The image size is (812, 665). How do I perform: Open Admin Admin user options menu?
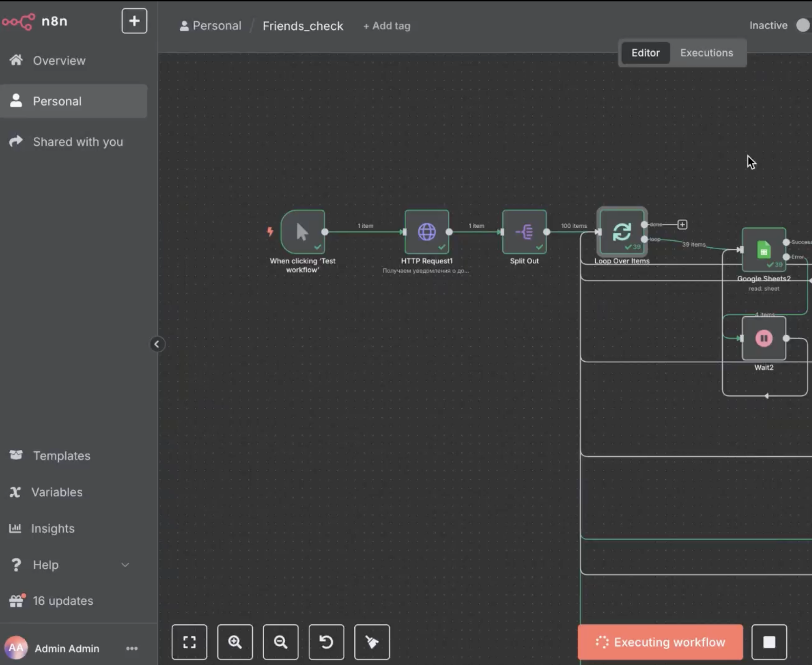tap(132, 648)
